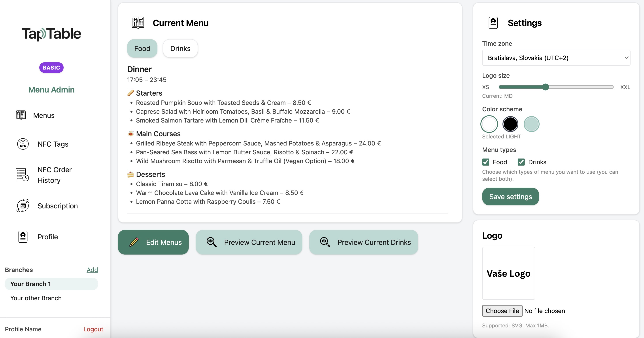
Task: Click magnifier icon on Preview Current Drinks
Action: (325, 242)
